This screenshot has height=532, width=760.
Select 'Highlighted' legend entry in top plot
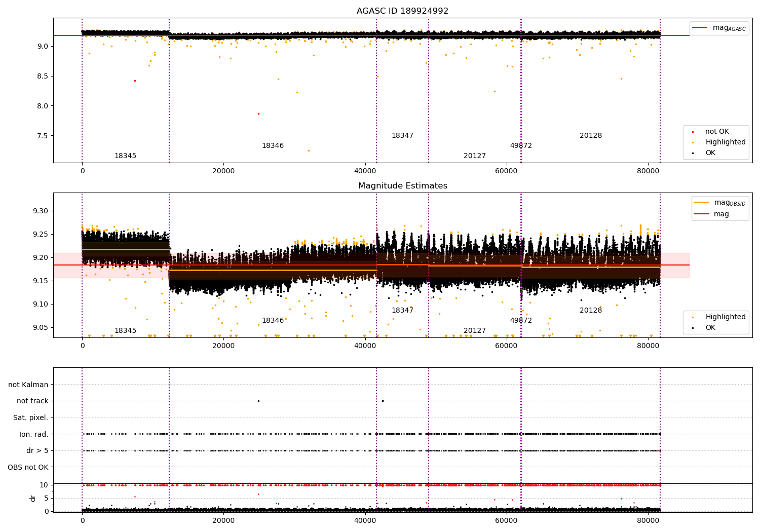pyautogui.click(x=726, y=142)
